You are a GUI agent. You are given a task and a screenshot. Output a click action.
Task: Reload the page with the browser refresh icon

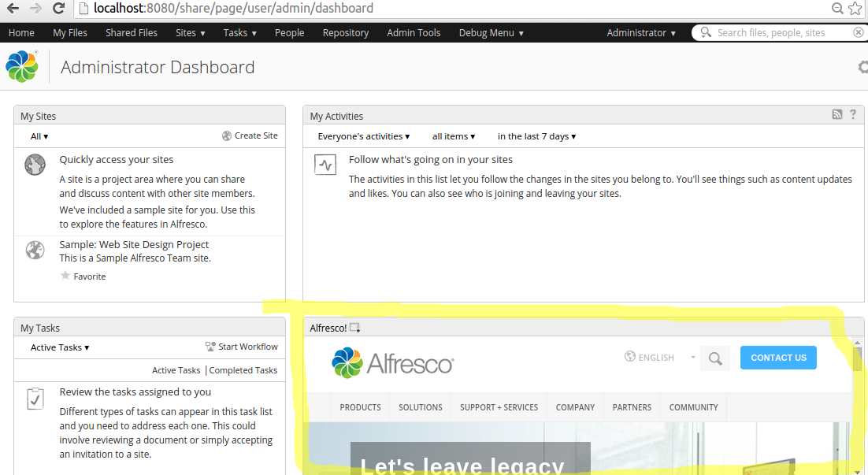(x=59, y=9)
